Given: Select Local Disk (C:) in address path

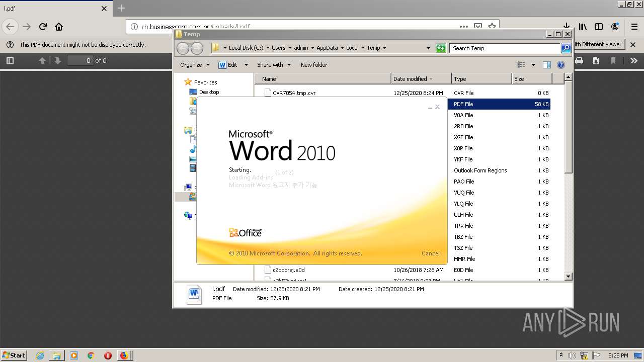Looking at the screenshot, I should pos(246,48).
